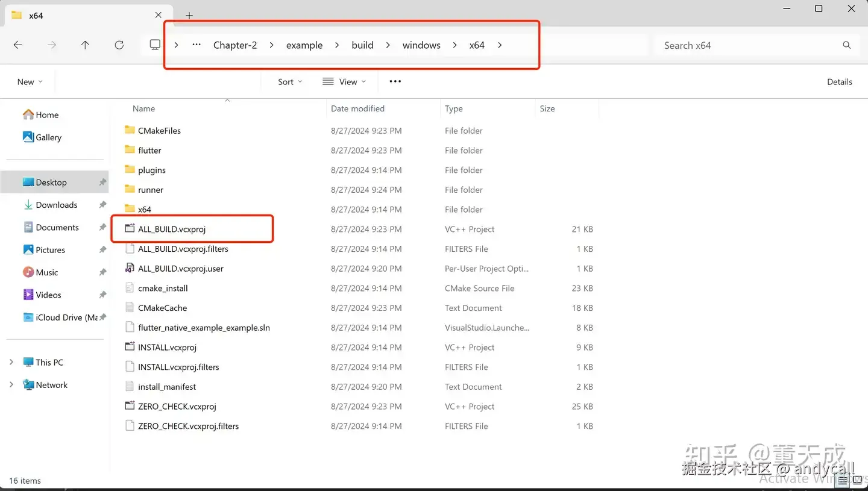This screenshot has width=868, height=491.
Task: Unpin Desktop using its pin icon
Action: (102, 182)
